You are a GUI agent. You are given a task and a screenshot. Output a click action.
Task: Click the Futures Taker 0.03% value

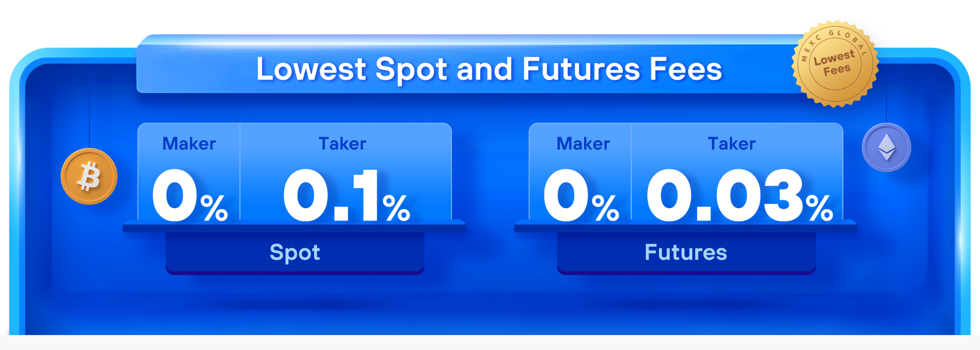click(740, 195)
